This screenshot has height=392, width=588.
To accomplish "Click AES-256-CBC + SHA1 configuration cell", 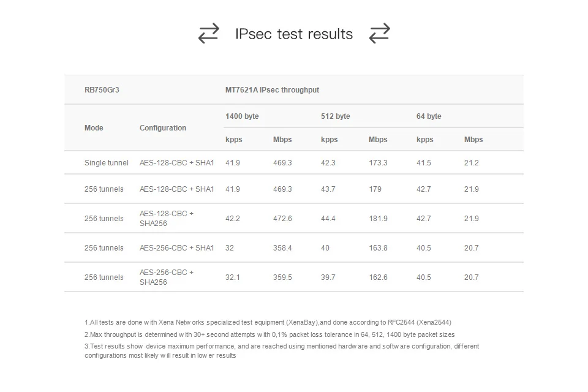I will coord(177,248).
